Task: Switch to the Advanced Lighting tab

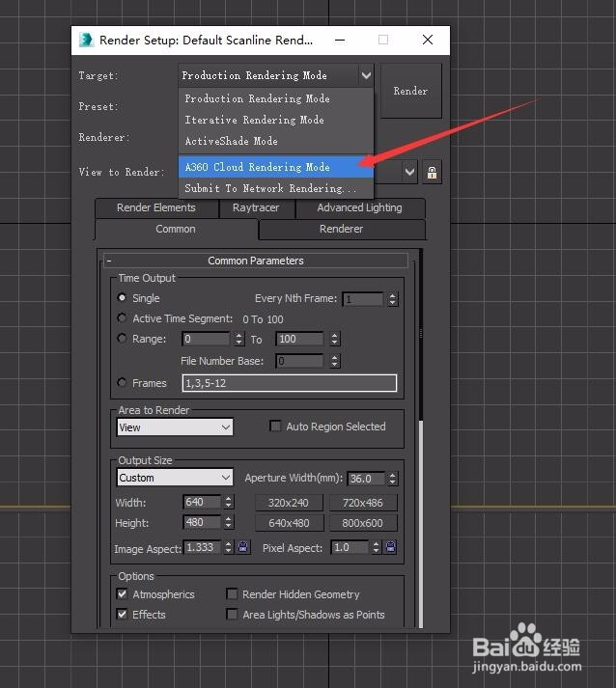Action: pyautogui.click(x=359, y=207)
